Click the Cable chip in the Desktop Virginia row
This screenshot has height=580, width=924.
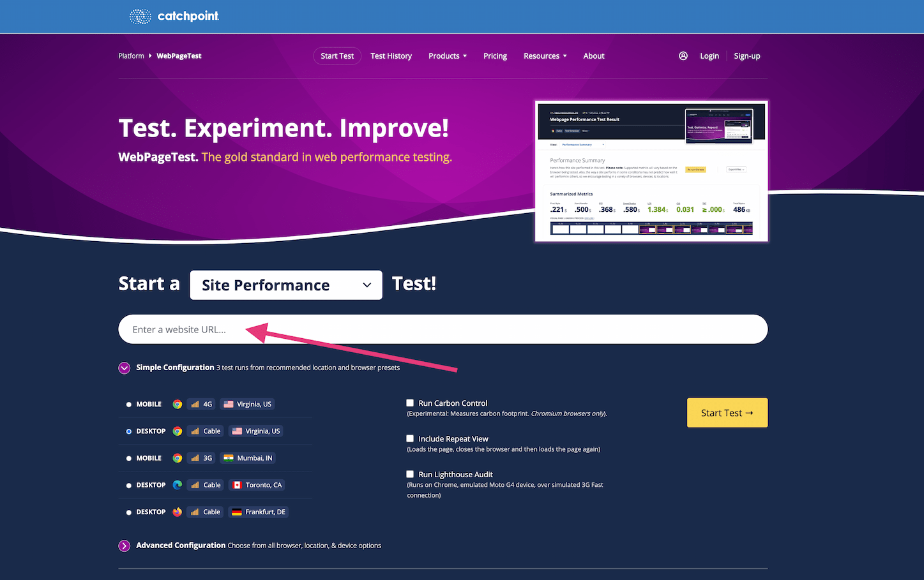click(206, 431)
